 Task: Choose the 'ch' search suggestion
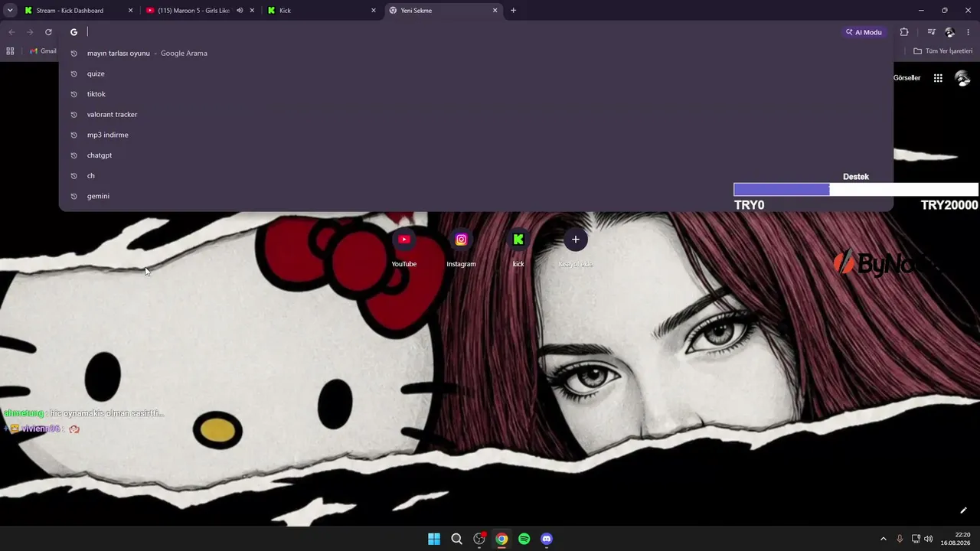[475, 176]
